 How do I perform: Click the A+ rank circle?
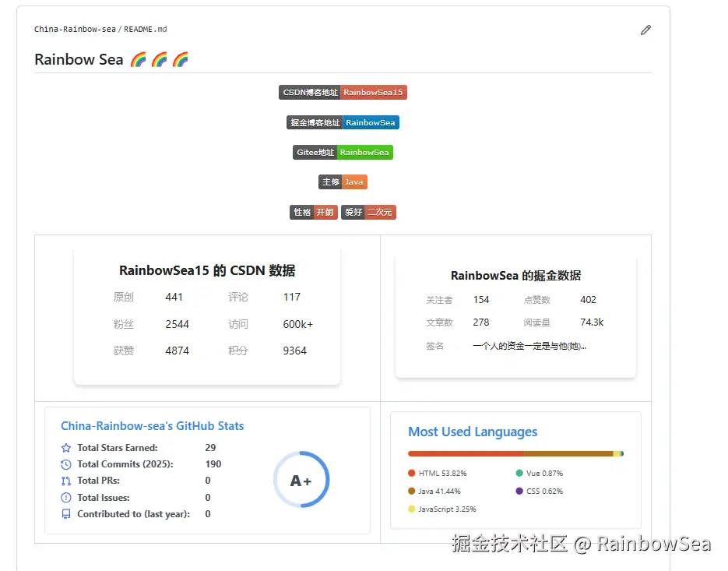[x=301, y=480]
